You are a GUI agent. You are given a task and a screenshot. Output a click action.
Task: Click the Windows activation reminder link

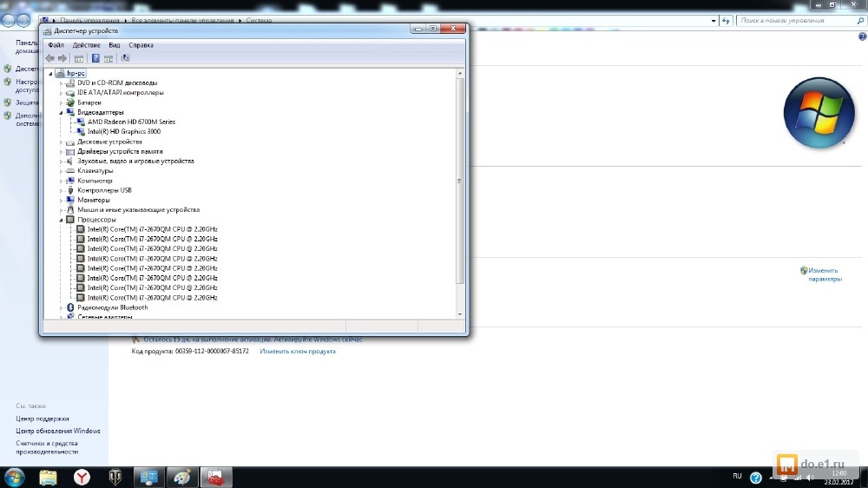pyautogui.click(x=253, y=339)
